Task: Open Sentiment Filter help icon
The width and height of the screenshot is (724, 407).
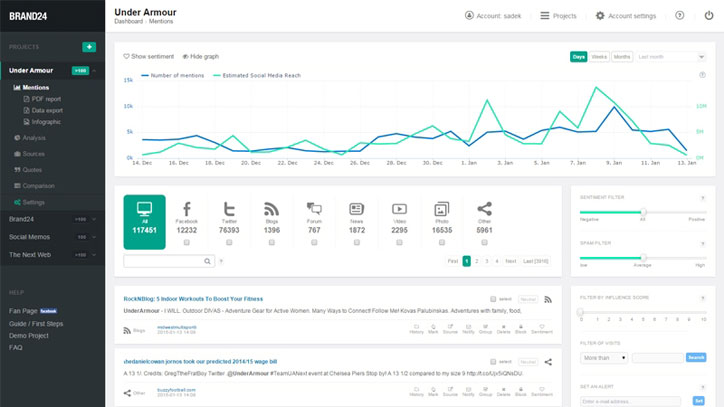Action: pyautogui.click(x=702, y=198)
